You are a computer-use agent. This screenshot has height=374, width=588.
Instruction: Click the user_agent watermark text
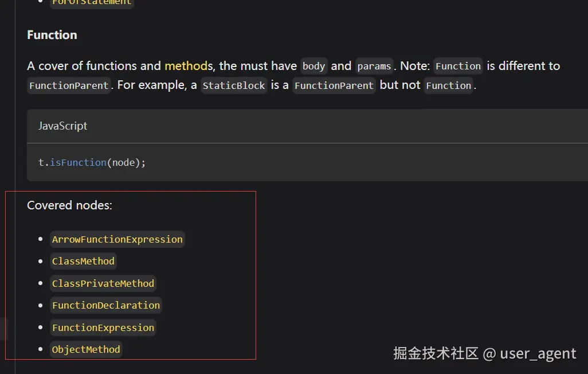pos(538,353)
